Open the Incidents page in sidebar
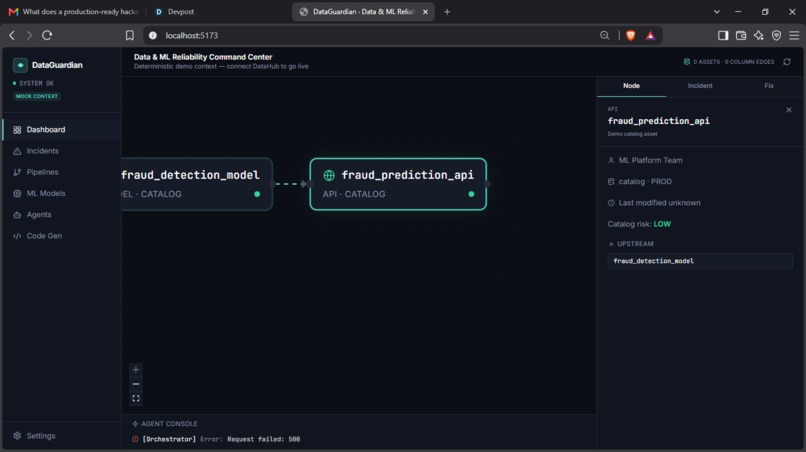 click(x=62, y=151)
